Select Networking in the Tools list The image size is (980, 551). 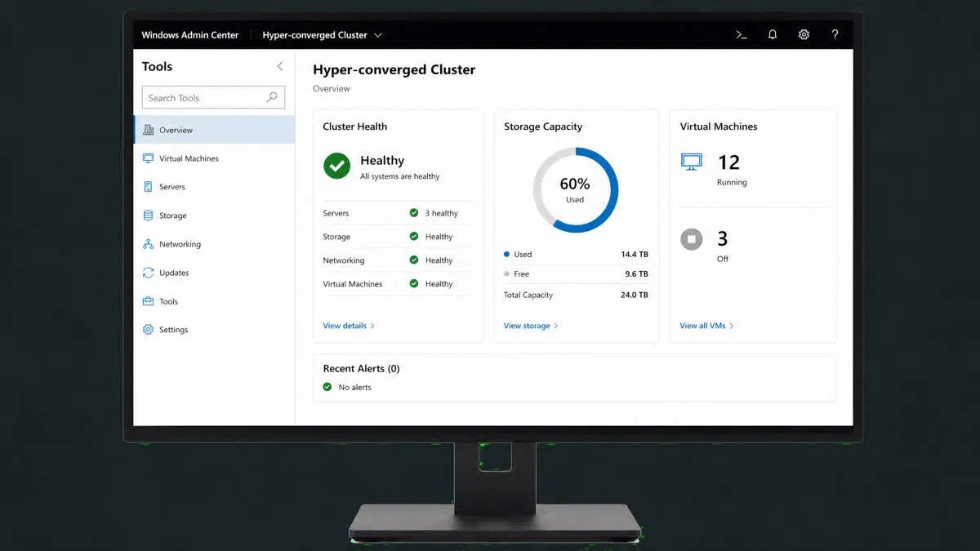(x=214, y=244)
